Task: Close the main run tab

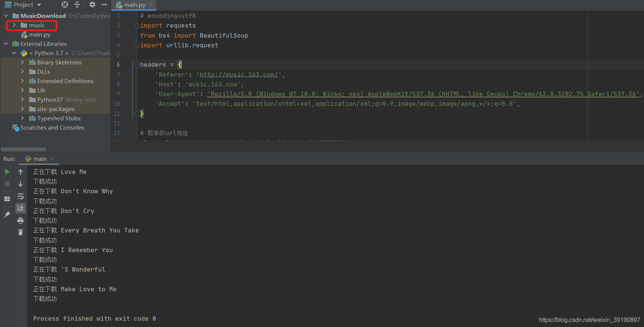Action: (52, 159)
